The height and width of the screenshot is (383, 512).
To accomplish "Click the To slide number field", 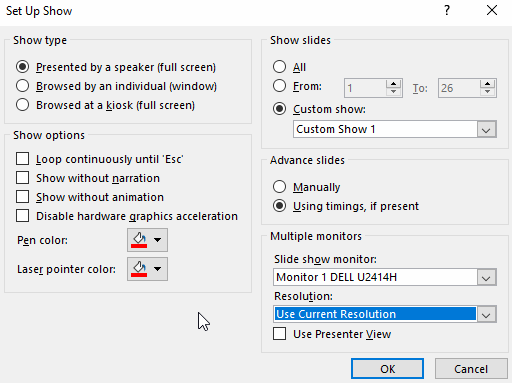I will (459, 88).
